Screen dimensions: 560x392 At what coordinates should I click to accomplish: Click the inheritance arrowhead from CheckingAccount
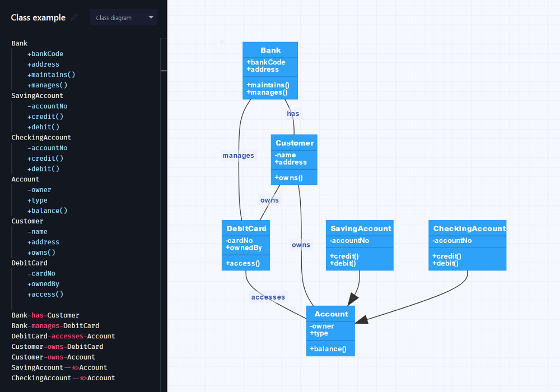pos(362,319)
